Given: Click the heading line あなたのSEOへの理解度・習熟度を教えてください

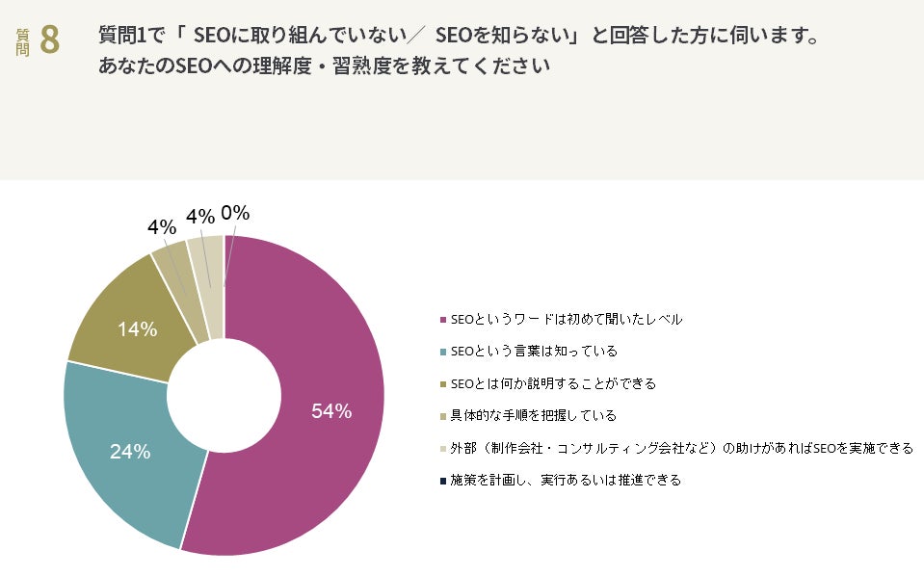Looking at the screenshot, I should click(324, 67).
